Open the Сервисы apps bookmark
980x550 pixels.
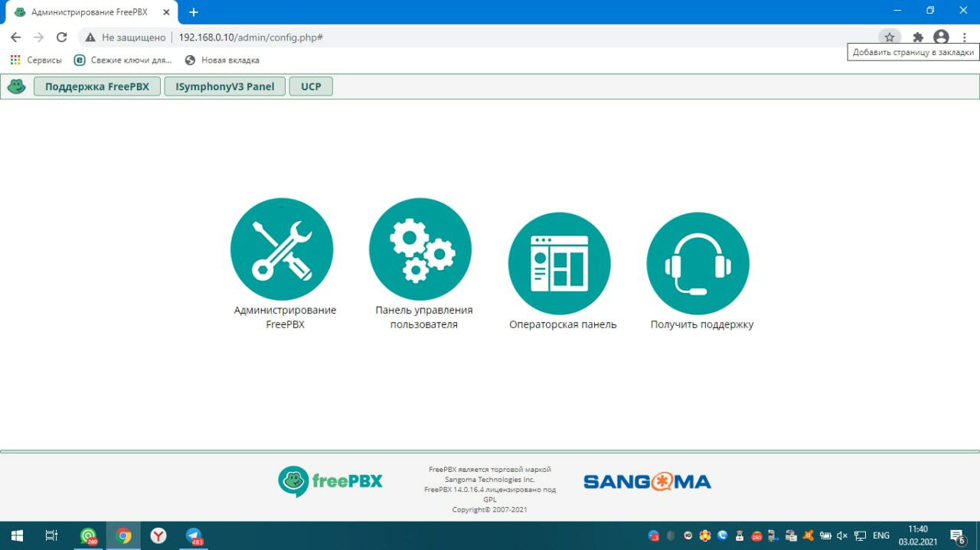pos(36,60)
